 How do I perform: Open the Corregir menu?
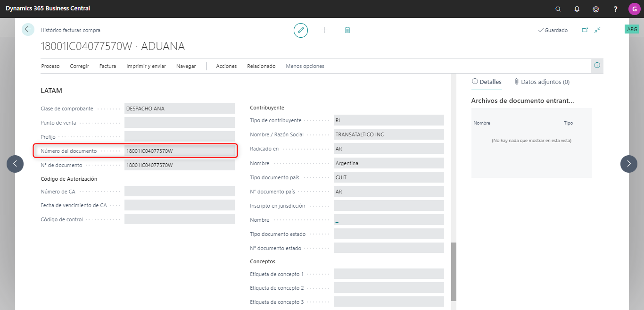80,66
